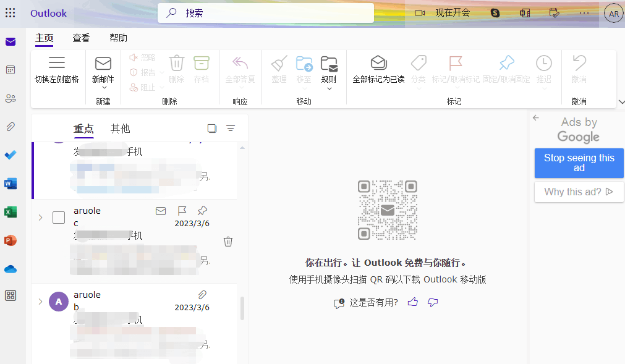Screen dimensions: 625x364
Task: Click message list scrollbar thumb
Action: pos(242,308)
